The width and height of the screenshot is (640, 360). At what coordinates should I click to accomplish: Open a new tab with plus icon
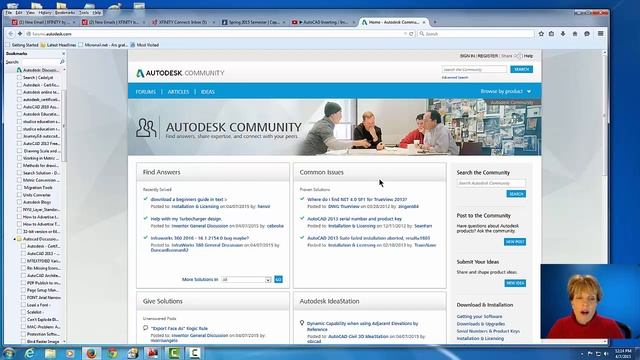(x=435, y=22)
